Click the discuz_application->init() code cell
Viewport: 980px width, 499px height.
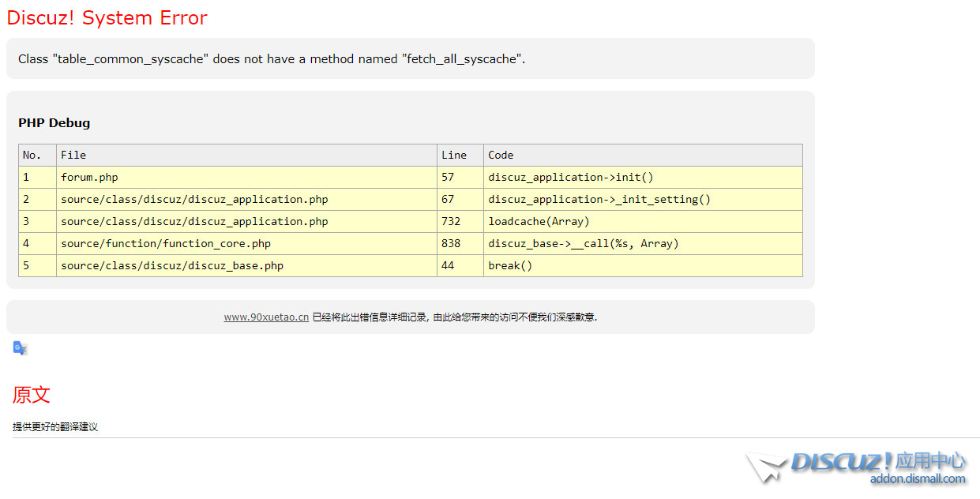tap(571, 178)
